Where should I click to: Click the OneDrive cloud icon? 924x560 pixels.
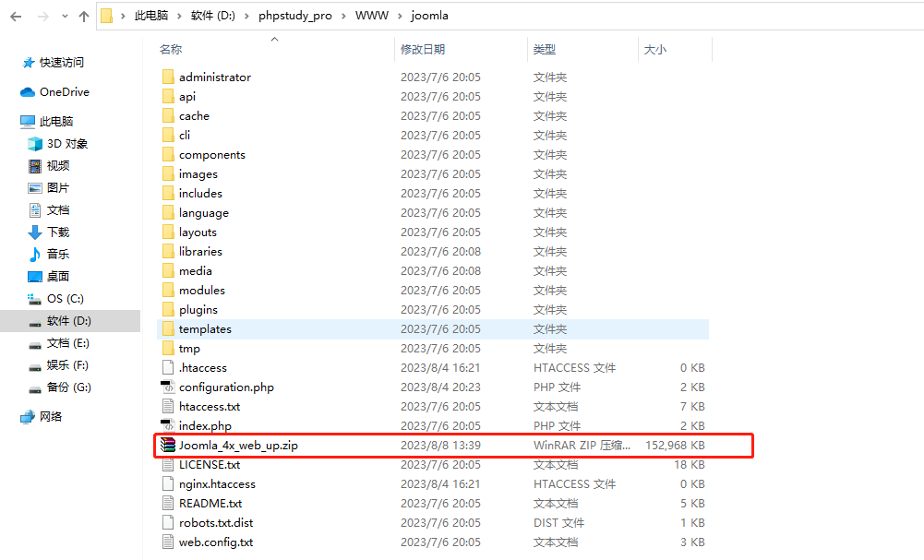pyautogui.click(x=28, y=92)
